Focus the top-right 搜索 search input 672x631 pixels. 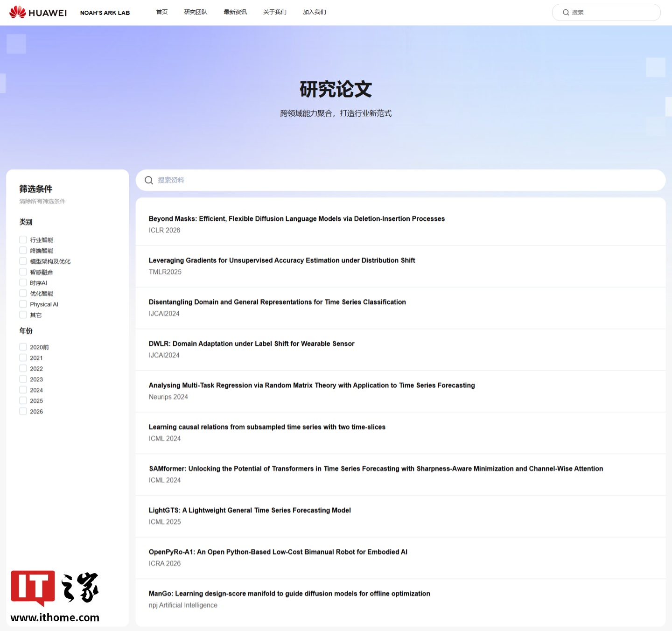tap(611, 13)
